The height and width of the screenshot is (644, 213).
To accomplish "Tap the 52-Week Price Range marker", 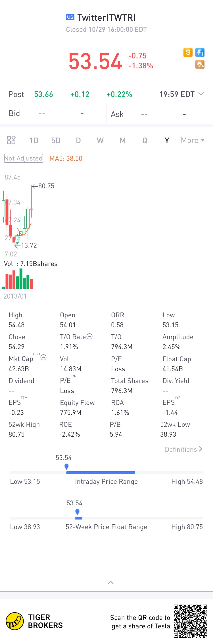I will [x=77, y=512].
